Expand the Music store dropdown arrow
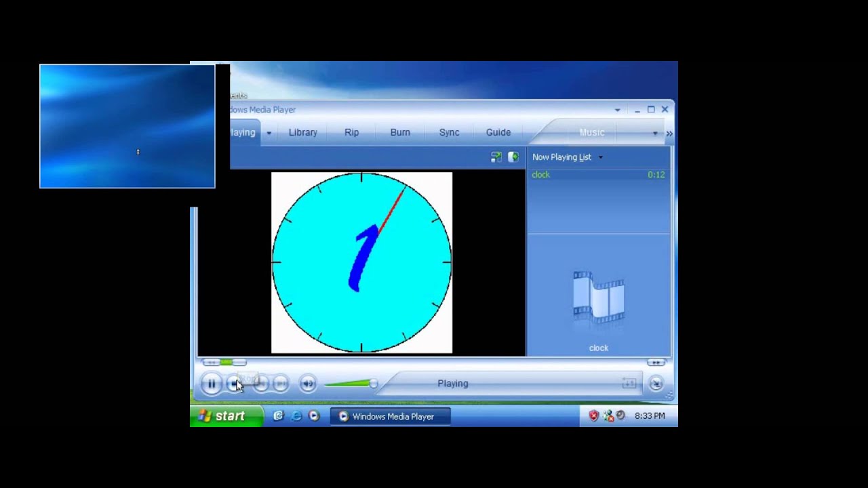 (654, 133)
